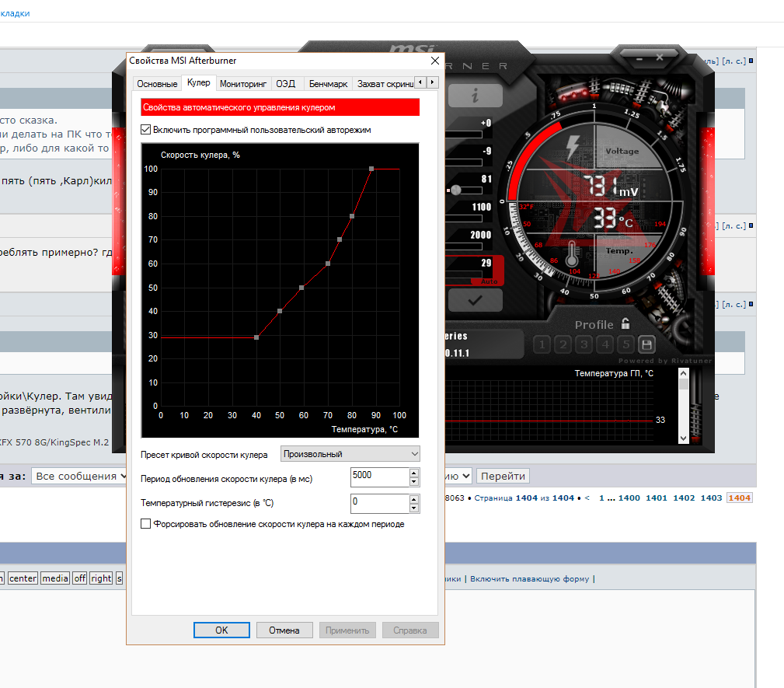Close the Afterburner properties dialog
The image size is (784, 688).
click(x=435, y=61)
